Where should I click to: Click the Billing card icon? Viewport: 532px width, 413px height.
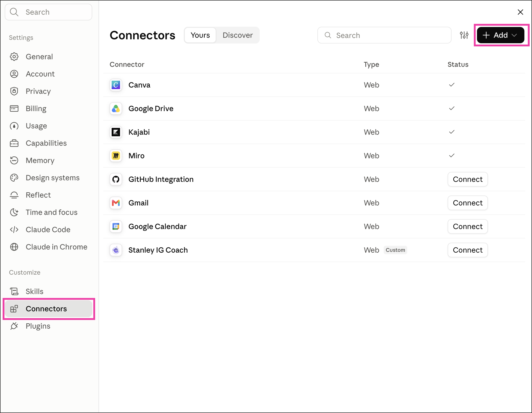coord(14,108)
